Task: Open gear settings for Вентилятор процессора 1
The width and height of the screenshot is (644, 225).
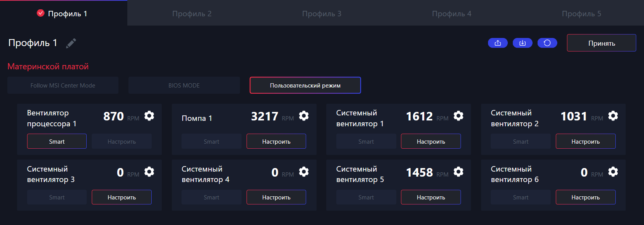Action: (x=149, y=116)
